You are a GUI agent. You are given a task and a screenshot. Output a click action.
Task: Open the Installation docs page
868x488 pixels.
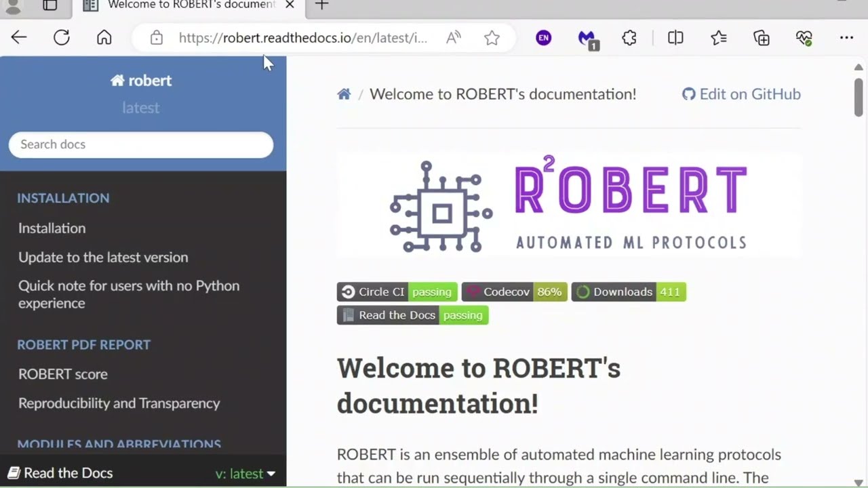52,228
